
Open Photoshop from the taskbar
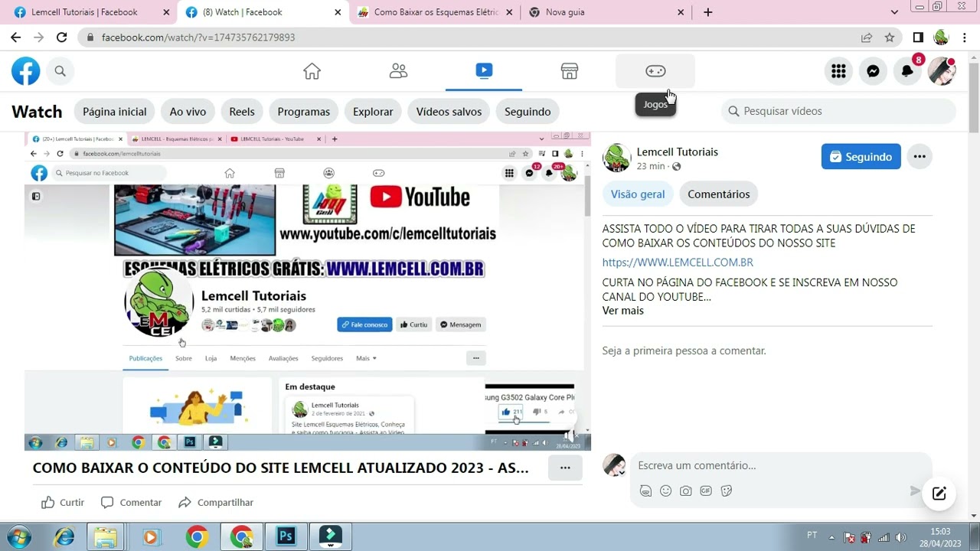[286, 536]
